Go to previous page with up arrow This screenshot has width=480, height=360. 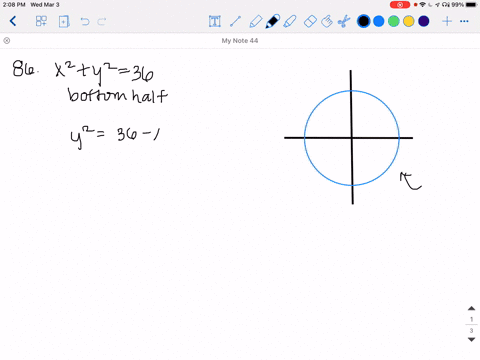[x=471, y=308]
